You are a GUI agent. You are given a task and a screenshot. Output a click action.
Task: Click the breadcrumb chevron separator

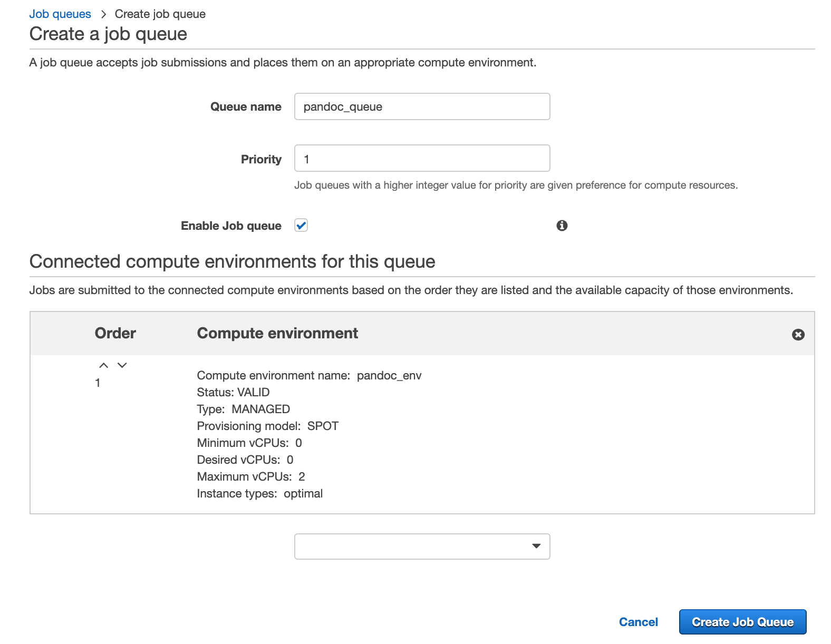click(103, 14)
